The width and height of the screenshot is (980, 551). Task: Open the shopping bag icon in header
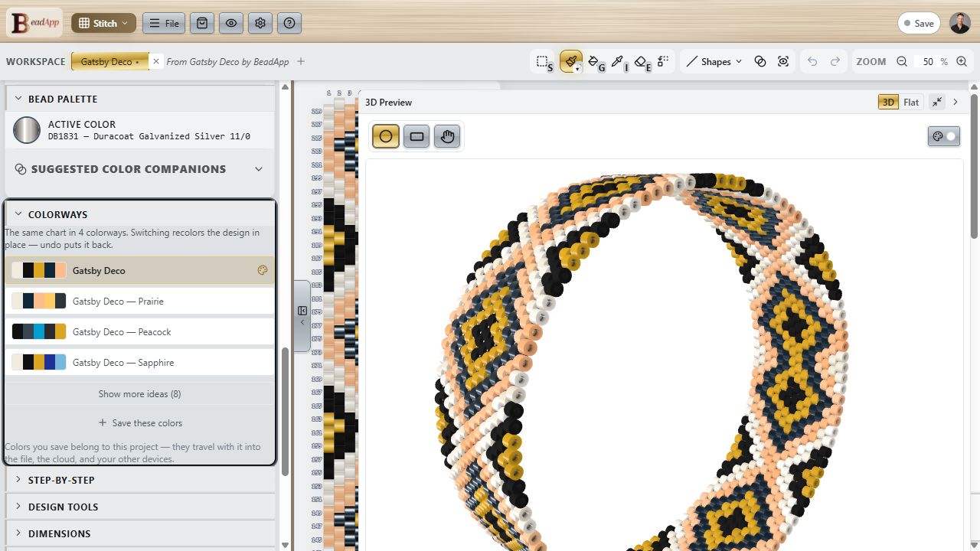click(201, 23)
